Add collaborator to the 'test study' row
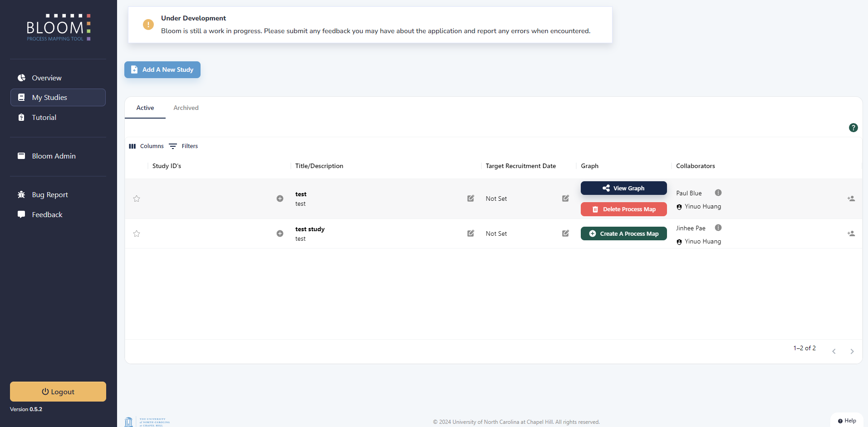The width and height of the screenshot is (868, 427). [x=851, y=233]
